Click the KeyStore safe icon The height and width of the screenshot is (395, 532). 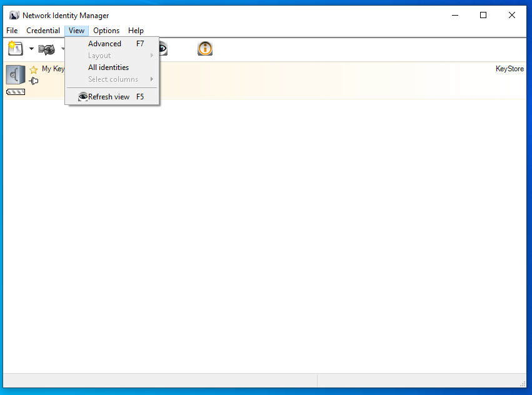16,74
